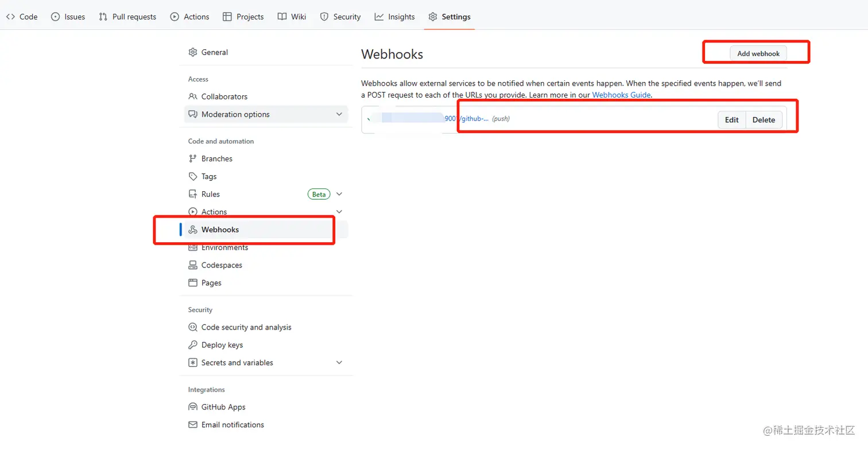Switch to the Insights tab

tap(394, 17)
